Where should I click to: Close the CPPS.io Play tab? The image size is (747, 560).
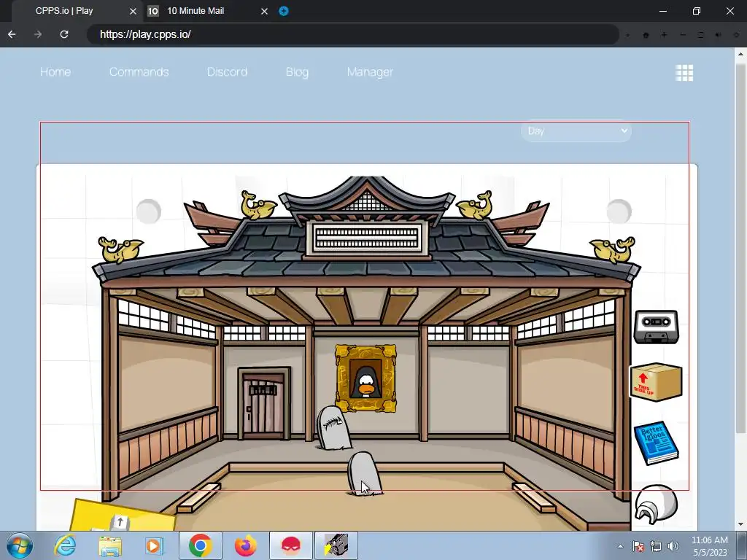coord(133,11)
